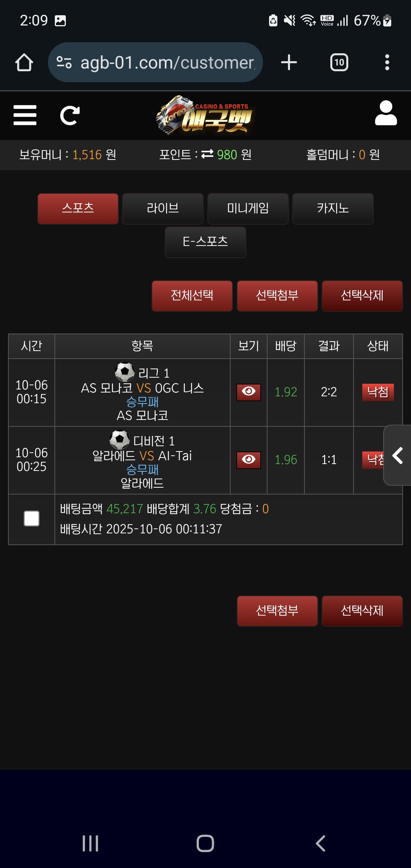
Task: Expand the side panel arrow
Action: (x=398, y=455)
